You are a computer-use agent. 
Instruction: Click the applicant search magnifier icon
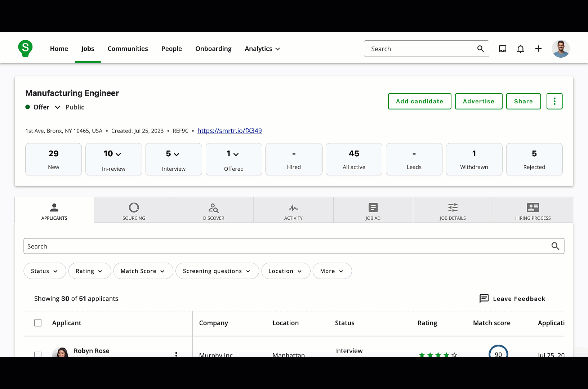point(555,246)
